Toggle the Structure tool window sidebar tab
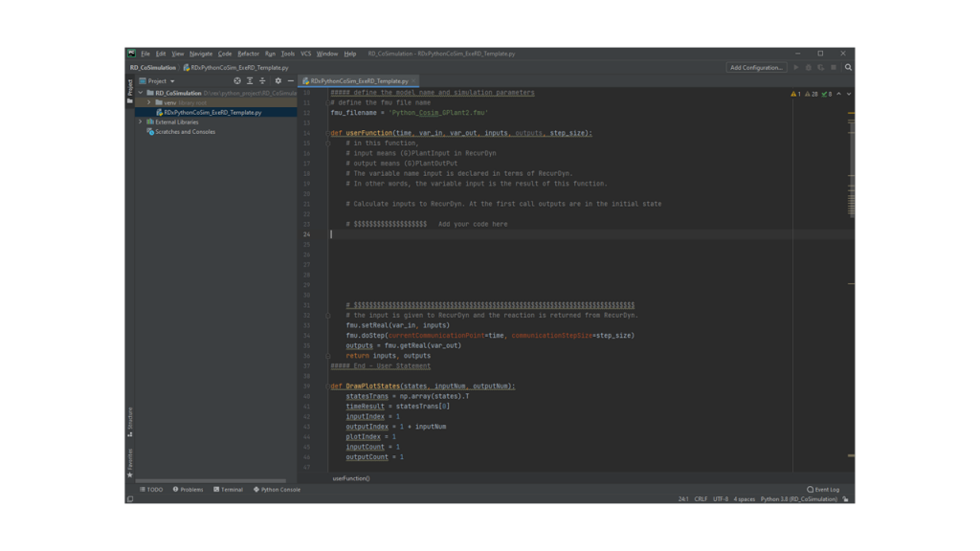This screenshot has width=980, height=551. (x=130, y=422)
